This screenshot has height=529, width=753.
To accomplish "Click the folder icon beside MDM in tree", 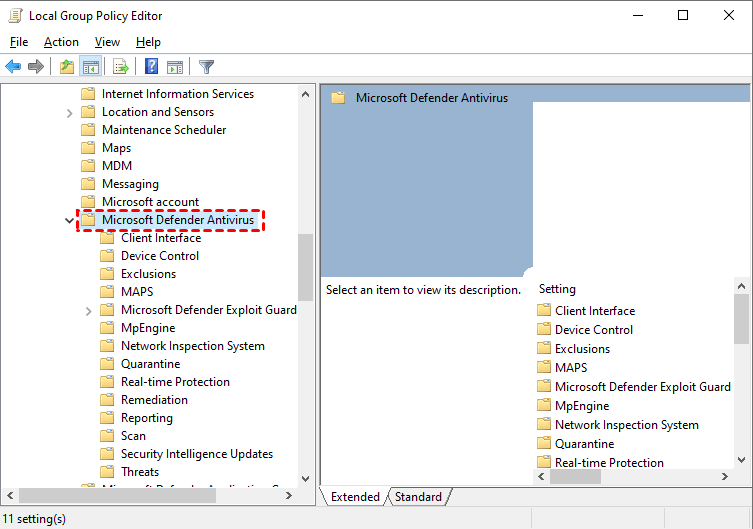I will [88, 166].
